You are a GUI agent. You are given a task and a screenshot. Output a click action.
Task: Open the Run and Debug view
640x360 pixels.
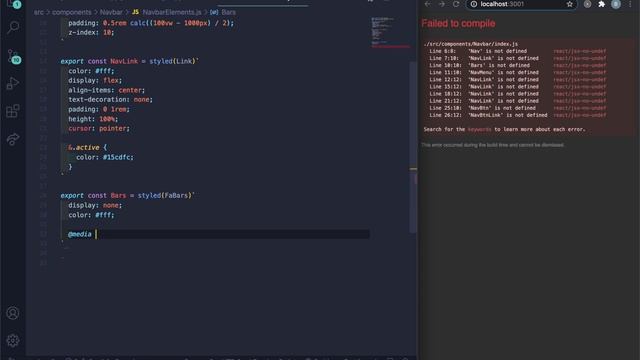(x=13, y=84)
